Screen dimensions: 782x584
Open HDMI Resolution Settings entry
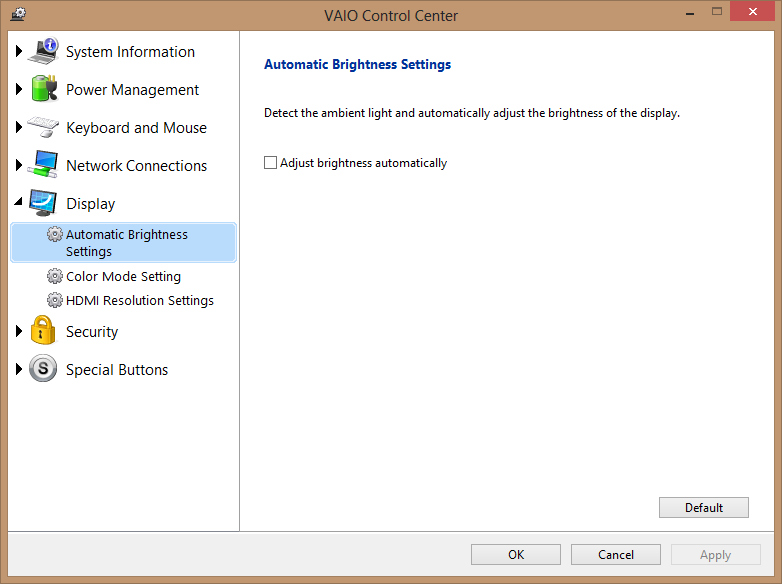click(x=140, y=300)
